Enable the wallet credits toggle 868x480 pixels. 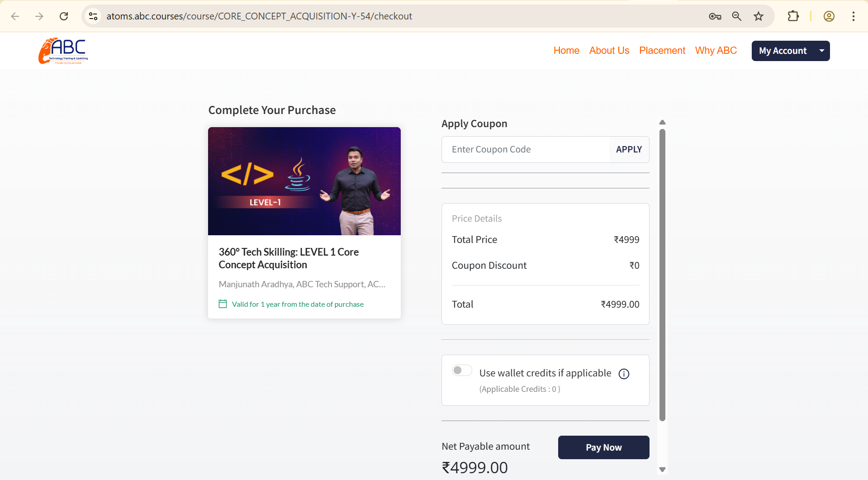tap(462, 371)
